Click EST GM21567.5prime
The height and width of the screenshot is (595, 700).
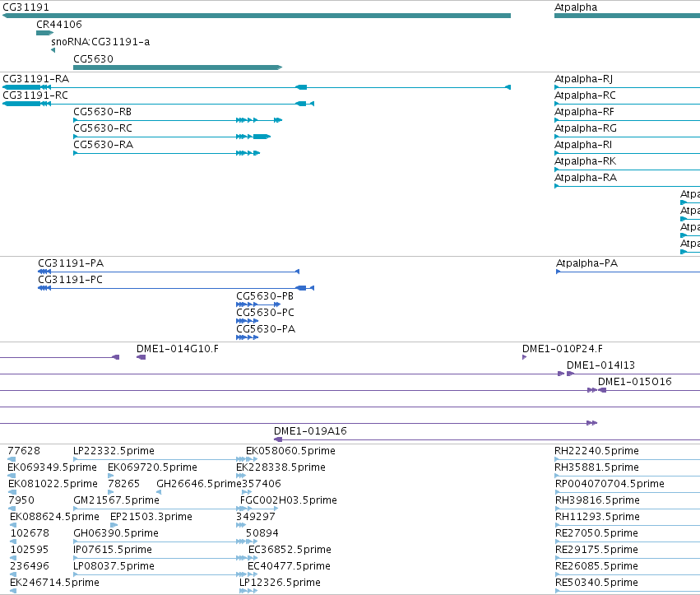point(116,500)
